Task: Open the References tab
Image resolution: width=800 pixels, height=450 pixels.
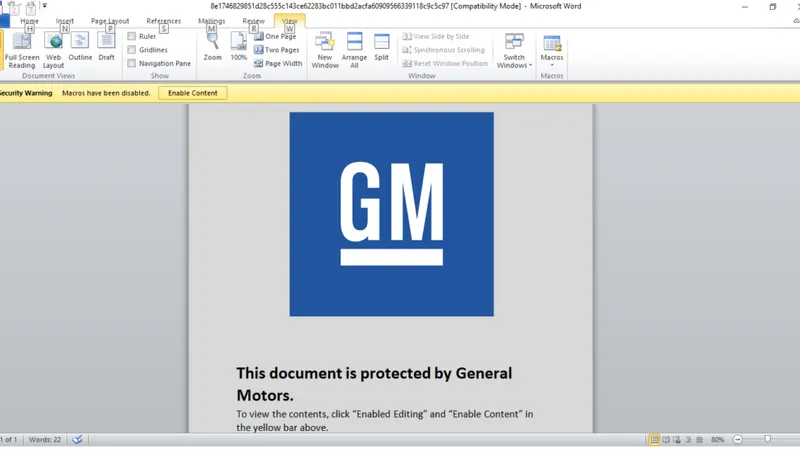Action: [x=163, y=21]
